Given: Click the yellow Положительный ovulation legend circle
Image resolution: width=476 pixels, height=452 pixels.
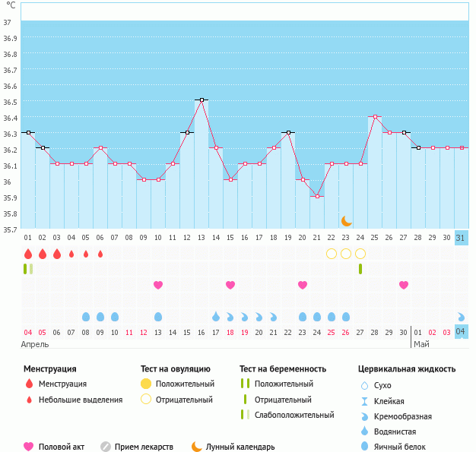Looking at the screenshot, I should [x=146, y=384].
